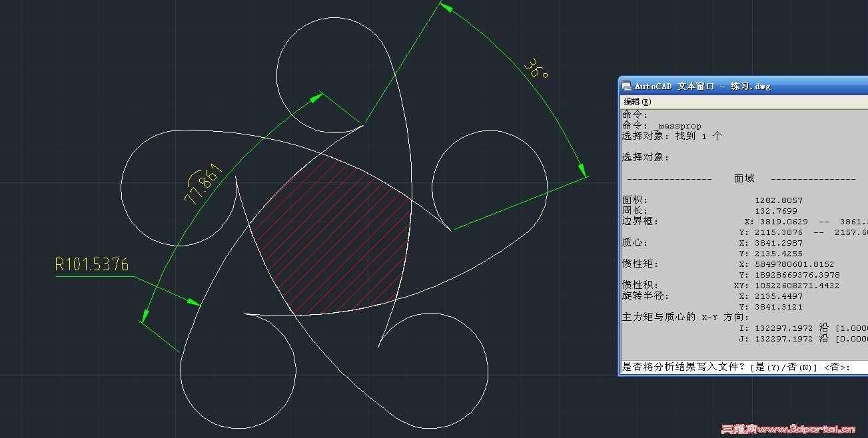Viewport: 868px width, 438px height.
Task: Click the 惯性矩 X value 5849780601.8152
Action: (x=795, y=264)
